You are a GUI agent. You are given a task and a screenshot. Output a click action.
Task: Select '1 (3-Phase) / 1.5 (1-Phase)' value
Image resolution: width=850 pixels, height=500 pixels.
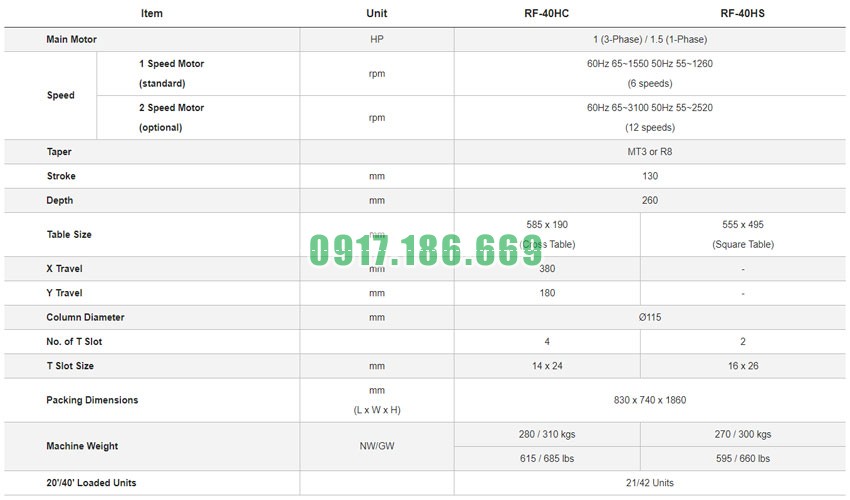tap(650, 40)
